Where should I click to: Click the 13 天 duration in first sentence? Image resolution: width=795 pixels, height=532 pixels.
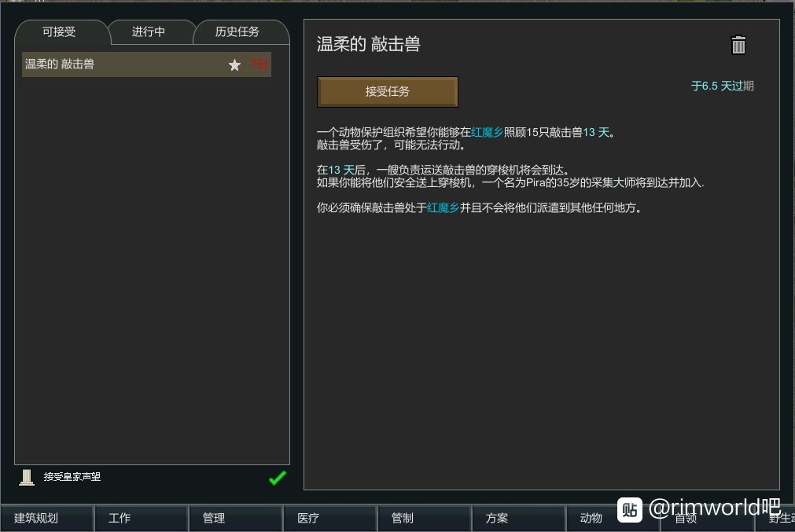[x=596, y=132]
